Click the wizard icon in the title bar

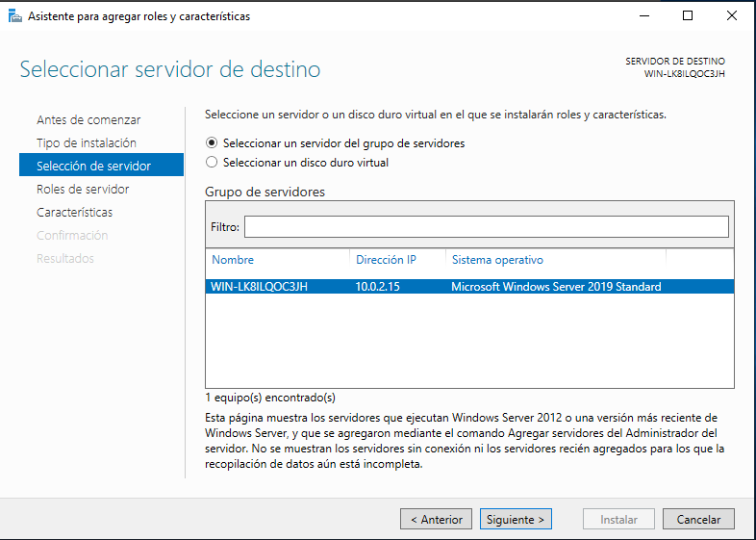pyautogui.click(x=15, y=16)
